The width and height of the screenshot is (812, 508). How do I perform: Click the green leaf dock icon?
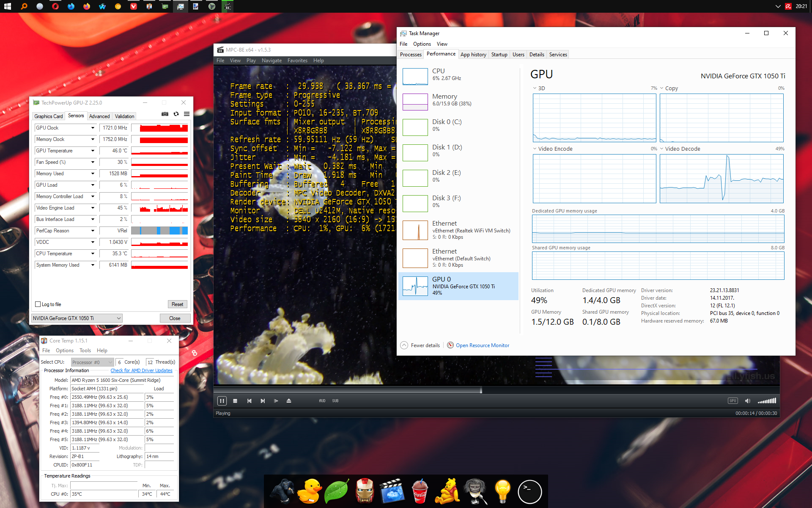336,491
